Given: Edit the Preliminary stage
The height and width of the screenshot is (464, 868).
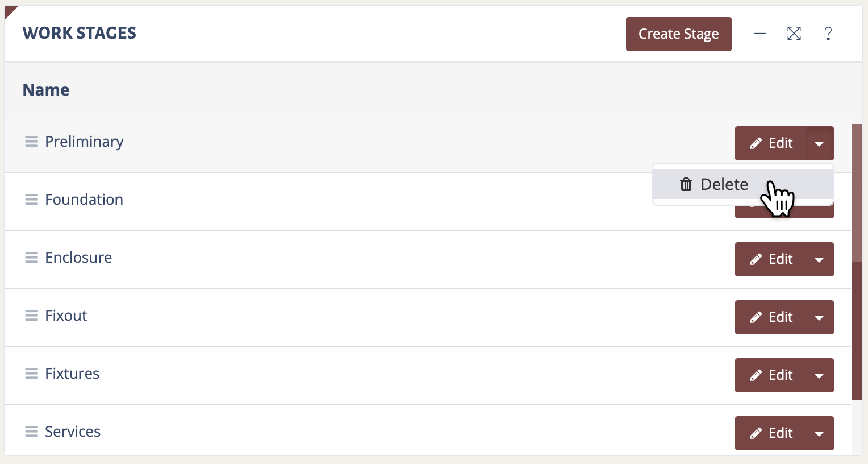Looking at the screenshot, I should click(771, 143).
